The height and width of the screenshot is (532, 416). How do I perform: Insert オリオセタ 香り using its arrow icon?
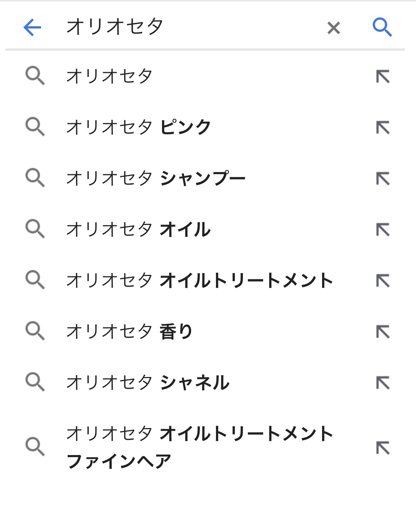point(383,332)
